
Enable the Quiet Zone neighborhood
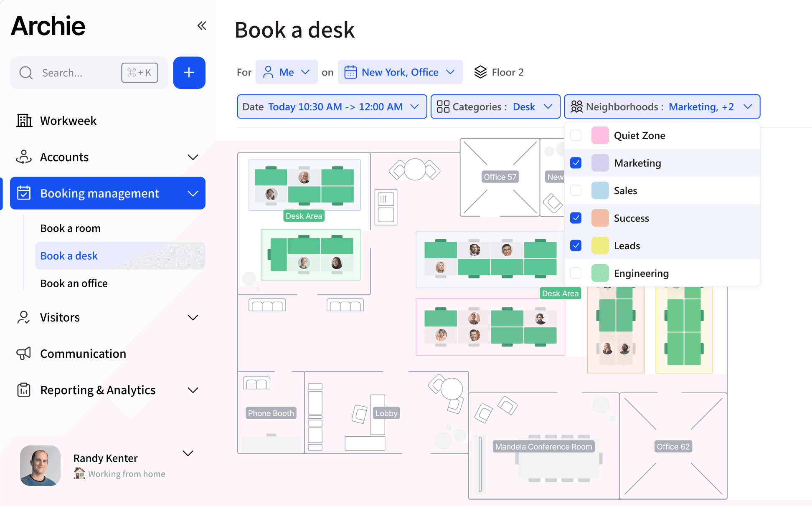(576, 135)
